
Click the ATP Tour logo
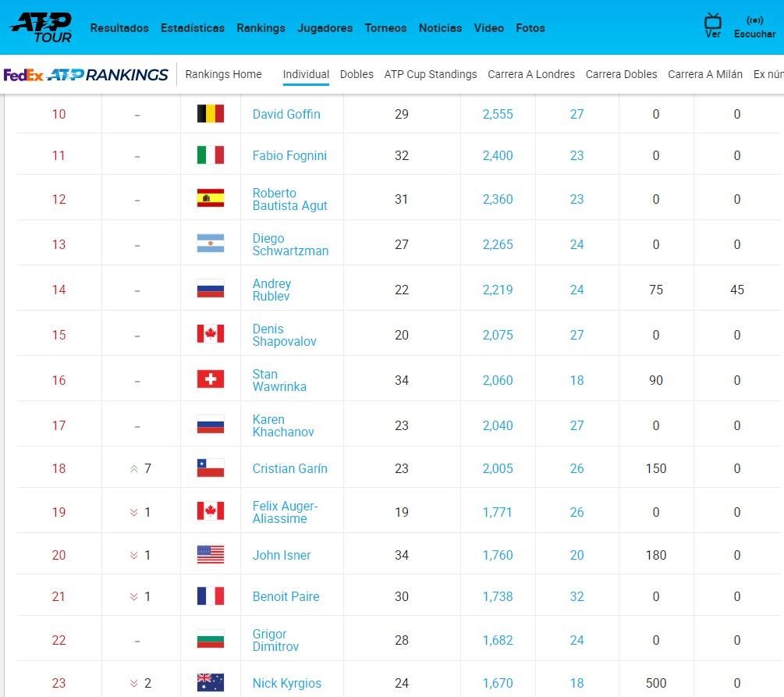[41, 27]
